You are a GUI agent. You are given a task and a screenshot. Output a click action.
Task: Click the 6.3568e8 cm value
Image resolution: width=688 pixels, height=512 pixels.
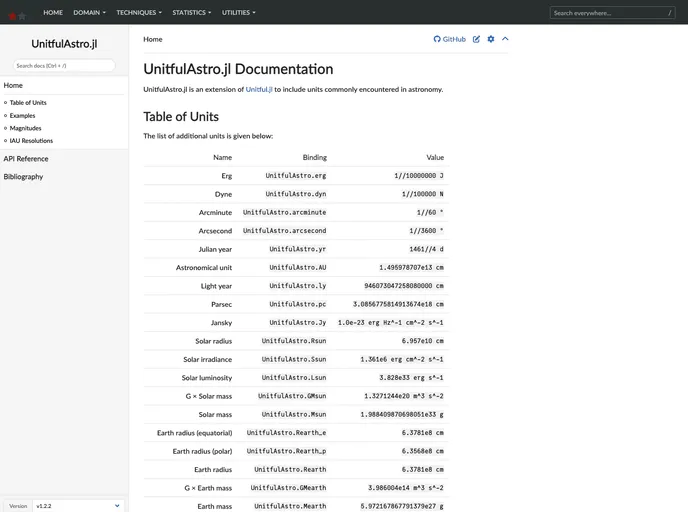click(x=423, y=451)
